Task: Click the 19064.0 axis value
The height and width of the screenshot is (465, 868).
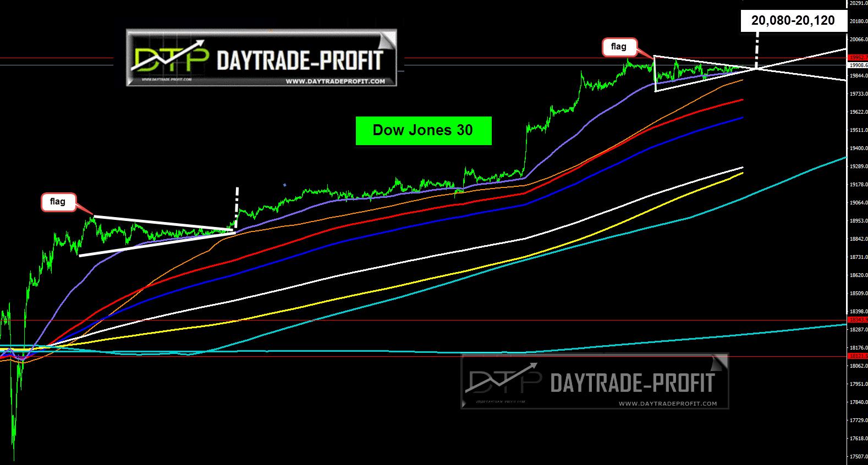Action: click(859, 203)
